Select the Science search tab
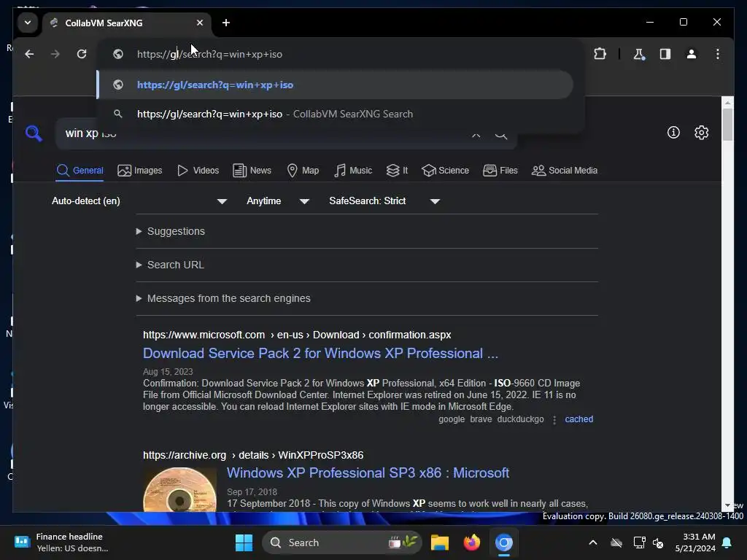This screenshot has height=560, width=747. 446,171
